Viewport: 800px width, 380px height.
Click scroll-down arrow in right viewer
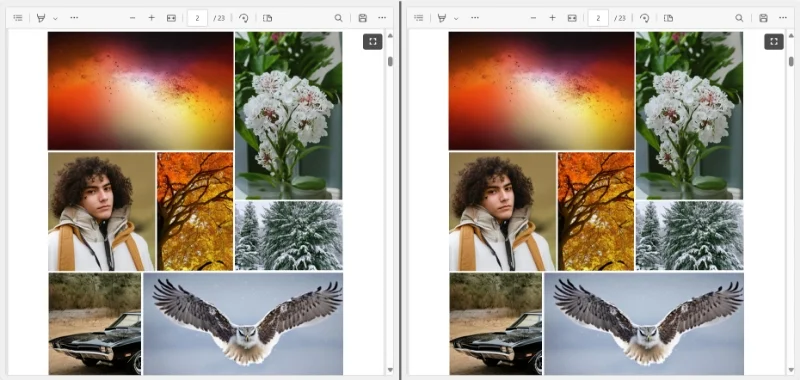pos(791,370)
